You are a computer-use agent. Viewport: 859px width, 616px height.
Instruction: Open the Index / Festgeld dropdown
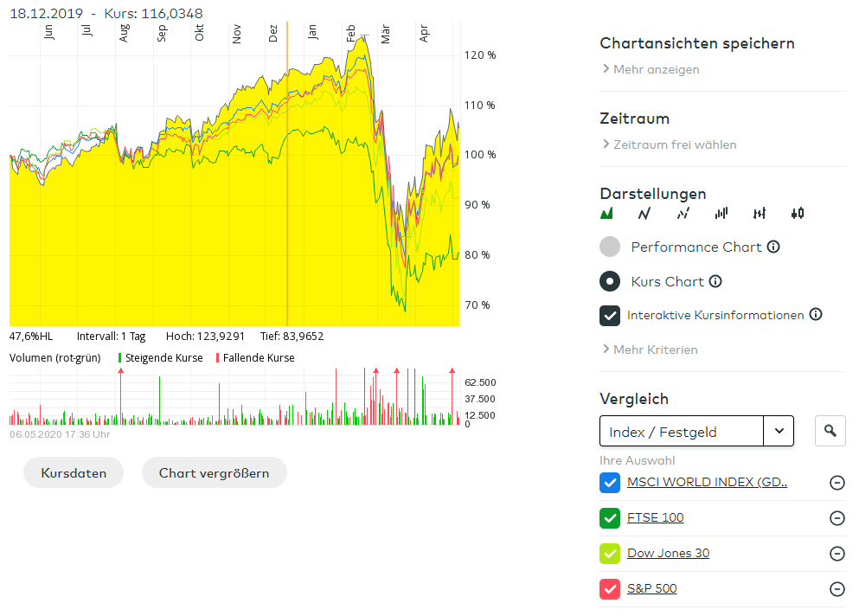[779, 431]
